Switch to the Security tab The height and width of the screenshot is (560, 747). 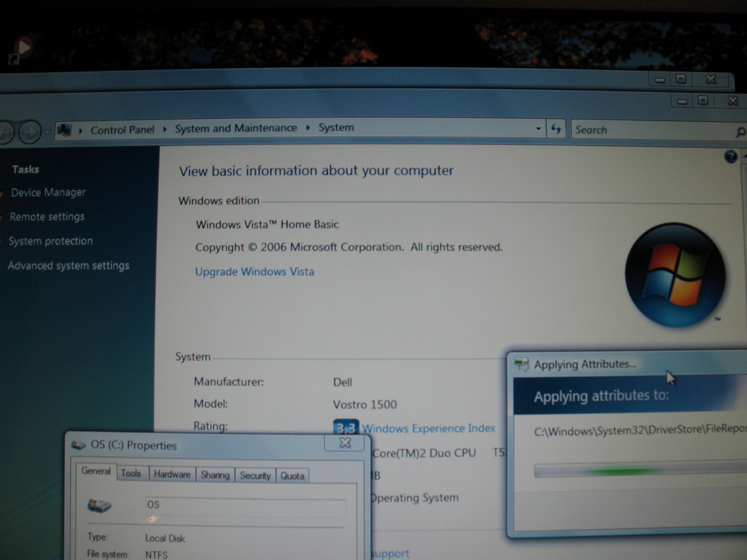coord(255,475)
